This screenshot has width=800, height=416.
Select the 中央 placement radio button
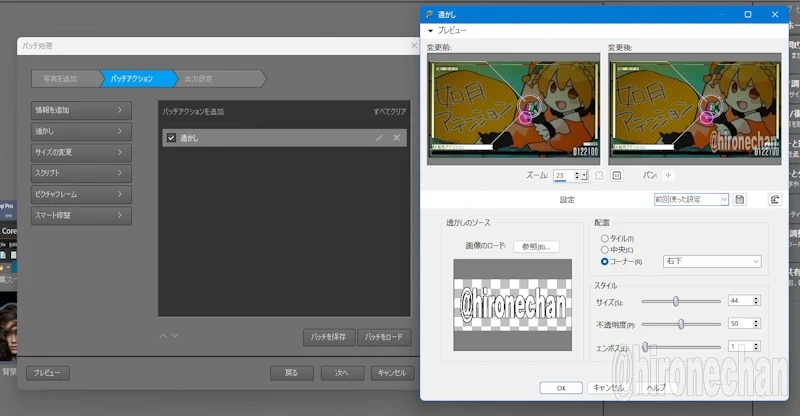(605, 250)
